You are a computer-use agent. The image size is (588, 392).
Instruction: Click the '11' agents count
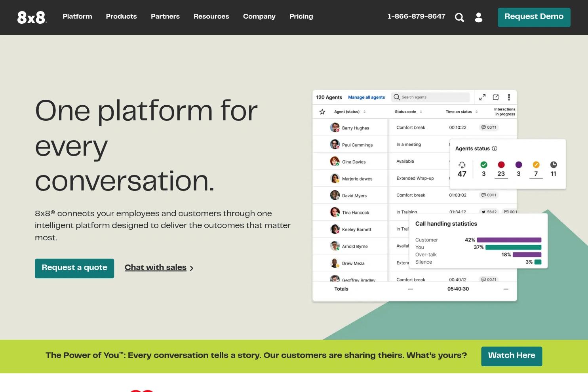[554, 174]
